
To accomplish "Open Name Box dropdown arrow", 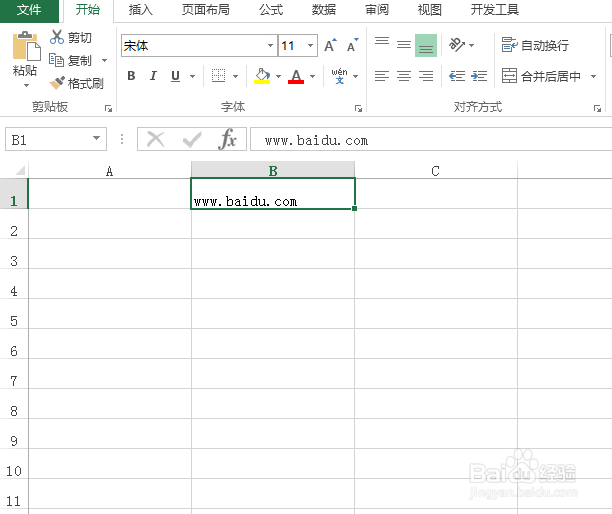I will point(96,138).
